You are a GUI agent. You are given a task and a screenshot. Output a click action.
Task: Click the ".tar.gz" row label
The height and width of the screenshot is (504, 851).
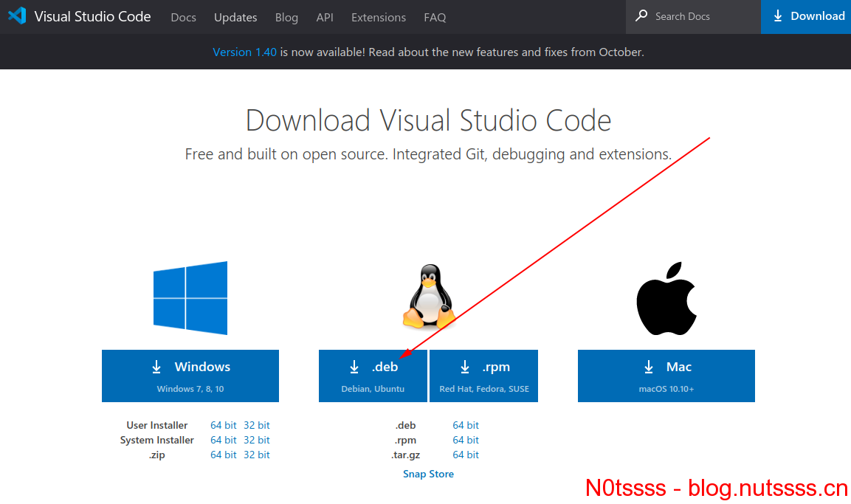tap(405, 455)
